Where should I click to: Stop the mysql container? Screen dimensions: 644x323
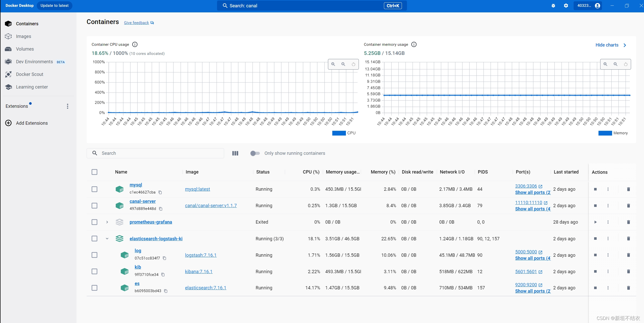tap(595, 189)
